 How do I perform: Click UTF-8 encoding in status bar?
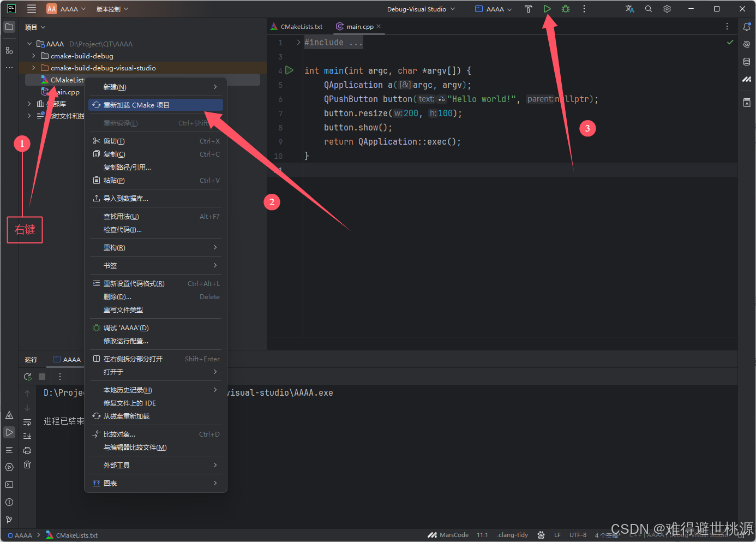click(578, 535)
